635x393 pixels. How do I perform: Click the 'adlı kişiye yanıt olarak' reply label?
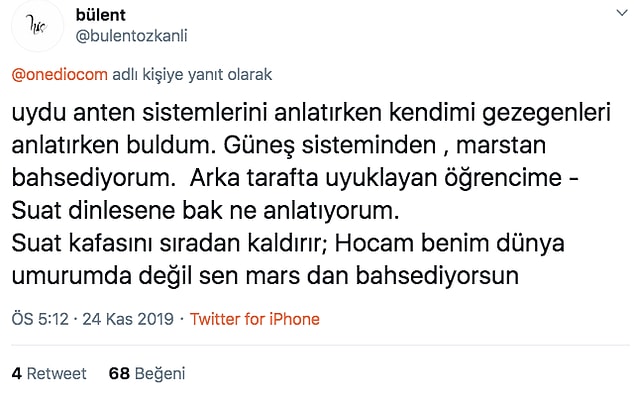[x=192, y=75]
